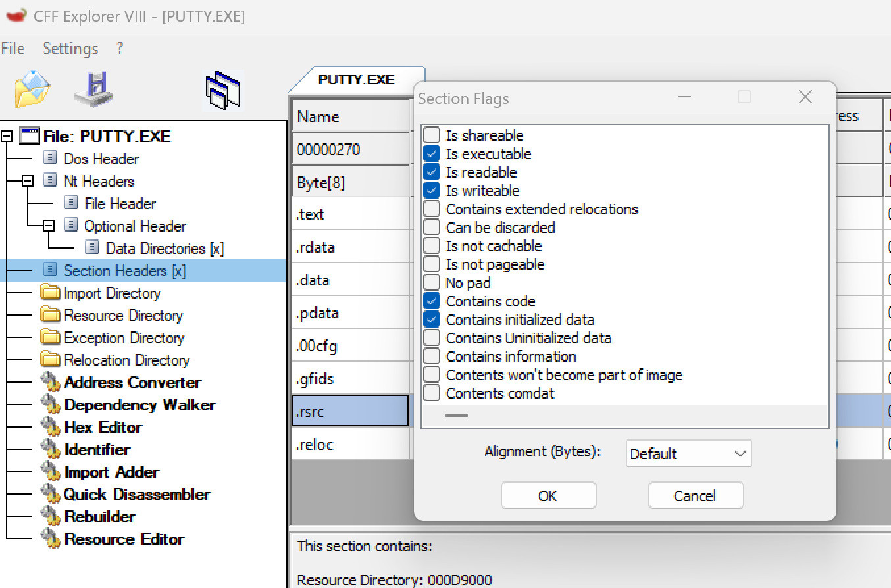Confirm Section Flags with OK
891x588 pixels.
pyautogui.click(x=548, y=496)
